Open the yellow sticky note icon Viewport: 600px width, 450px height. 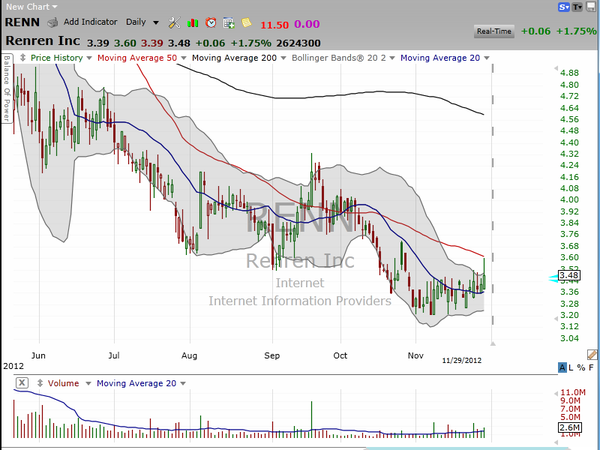click(x=247, y=23)
